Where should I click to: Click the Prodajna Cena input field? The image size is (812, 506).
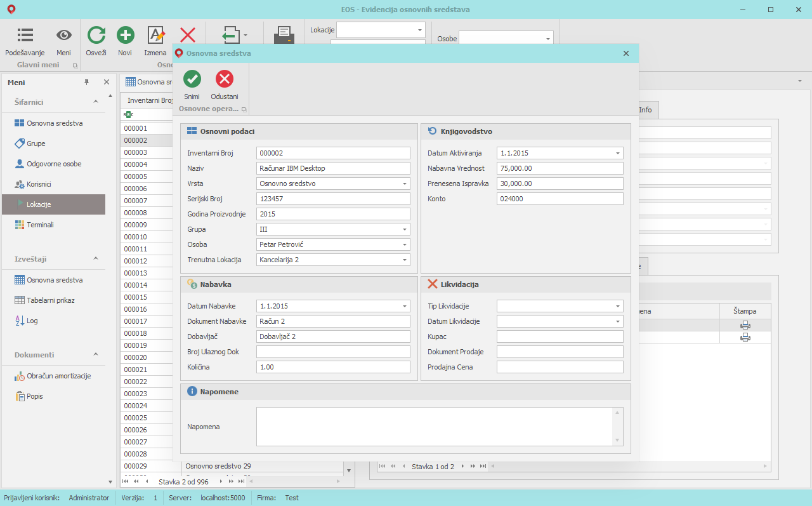tap(560, 367)
